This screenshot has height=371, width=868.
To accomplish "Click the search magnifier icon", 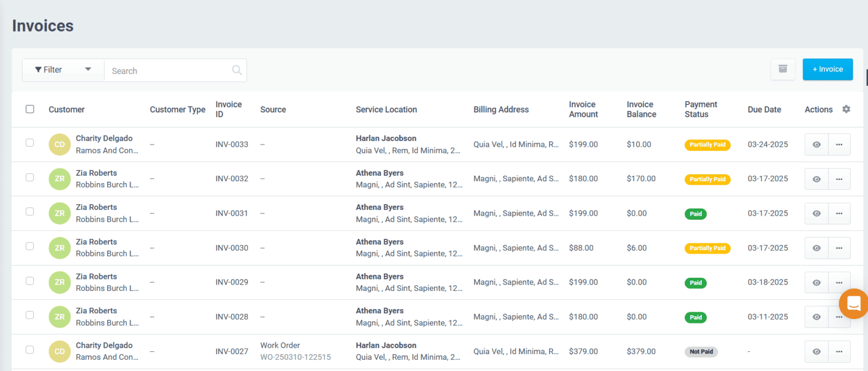I will pos(237,69).
